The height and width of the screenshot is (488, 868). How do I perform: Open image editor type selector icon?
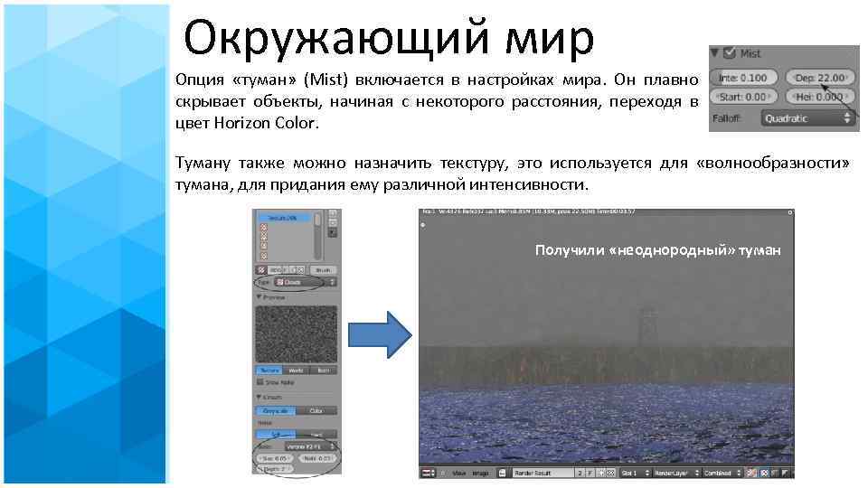pos(429,473)
